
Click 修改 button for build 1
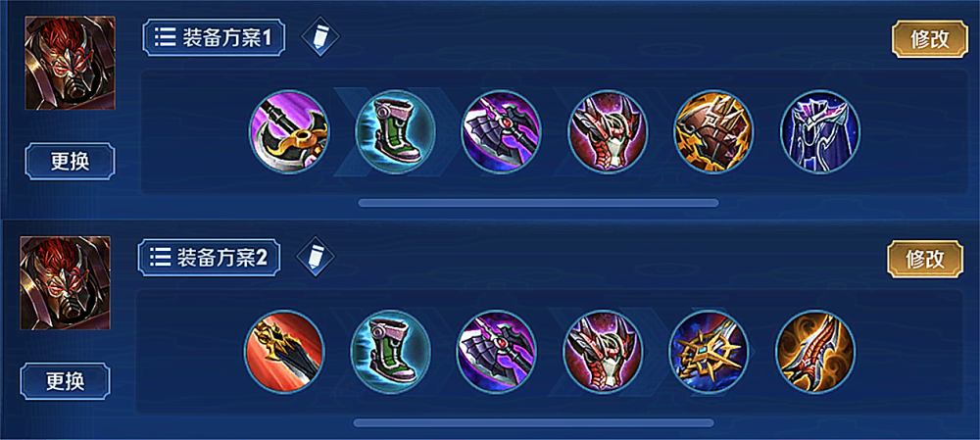tap(929, 39)
